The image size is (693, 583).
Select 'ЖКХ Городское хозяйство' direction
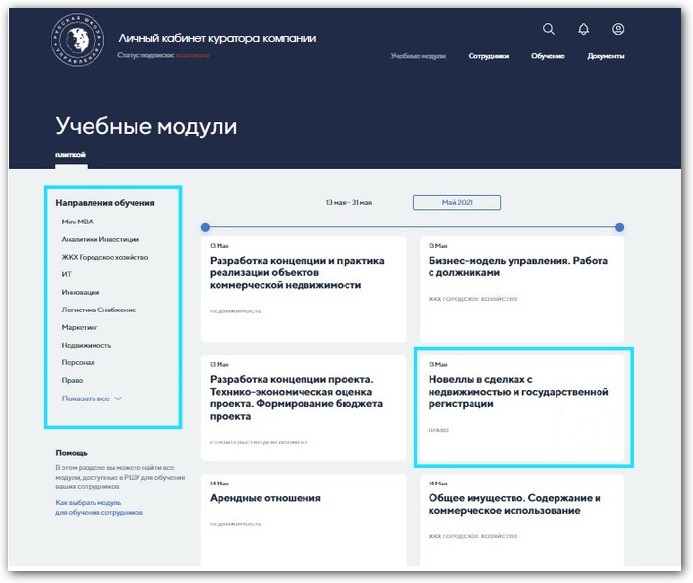coord(104,257)
